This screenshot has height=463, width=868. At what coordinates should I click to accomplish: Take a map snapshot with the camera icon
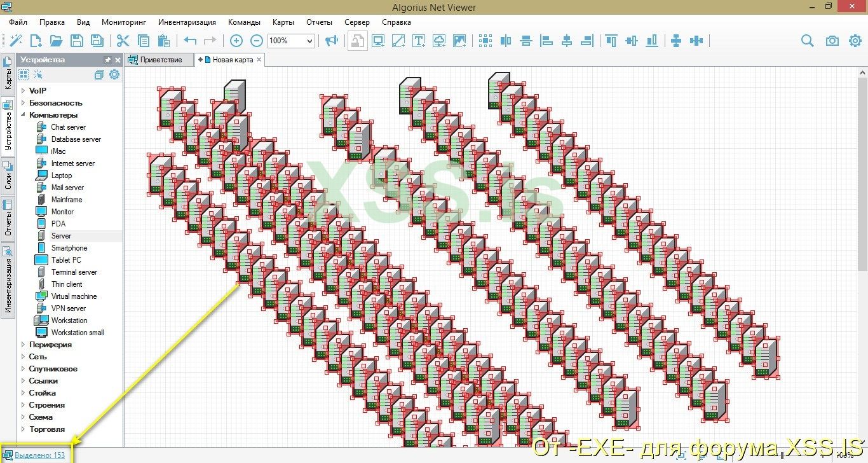(832, 41)
